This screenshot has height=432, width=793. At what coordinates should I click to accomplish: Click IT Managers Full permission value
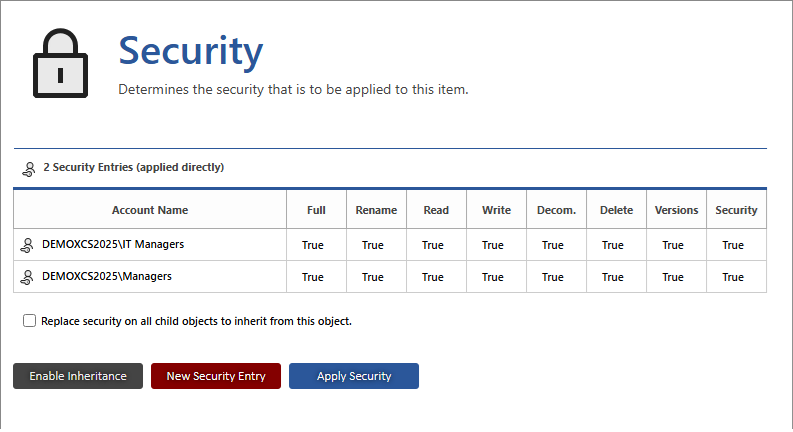(x=313, y=245)
